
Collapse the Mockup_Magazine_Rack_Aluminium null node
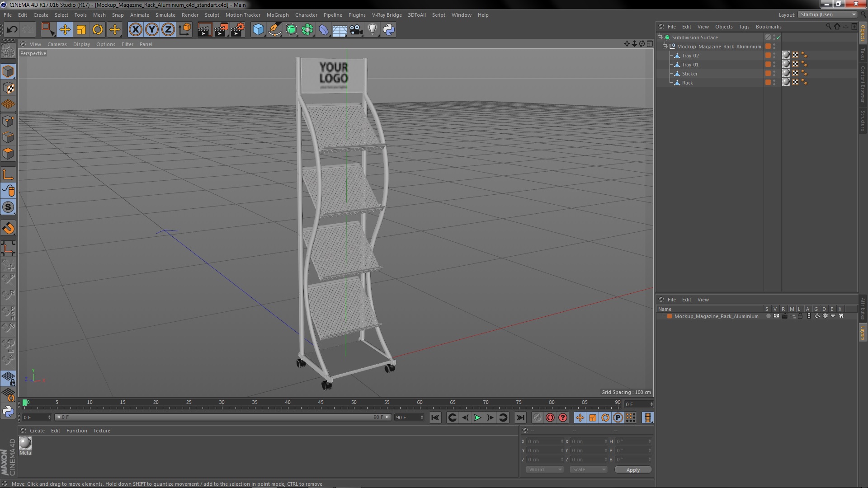[665, 47]
